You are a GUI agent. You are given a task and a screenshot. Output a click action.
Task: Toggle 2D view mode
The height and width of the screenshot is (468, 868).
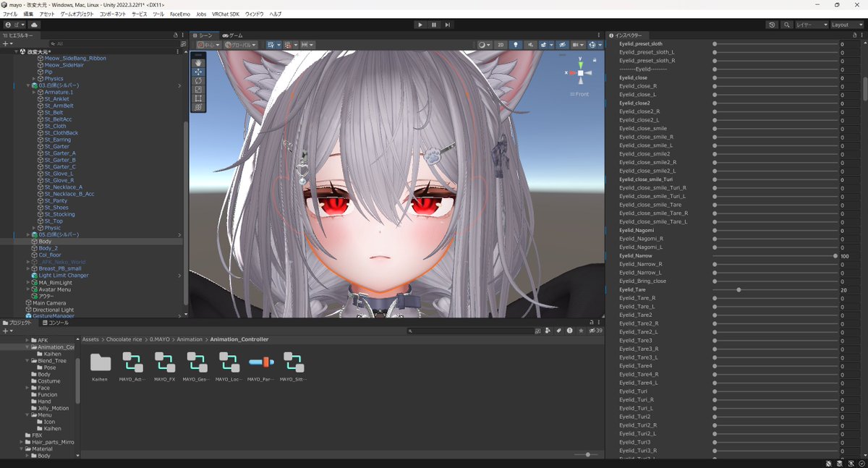click(x=500, y=45)
